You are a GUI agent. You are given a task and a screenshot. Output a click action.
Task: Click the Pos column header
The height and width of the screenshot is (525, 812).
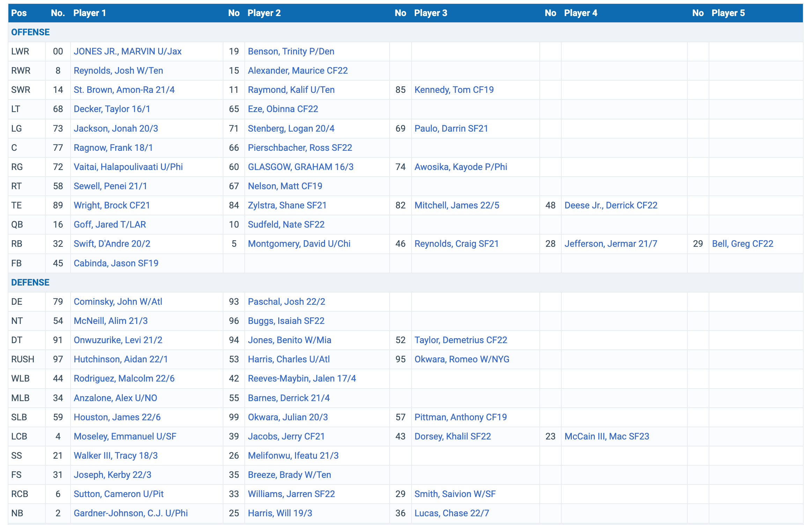pos(19,13)
